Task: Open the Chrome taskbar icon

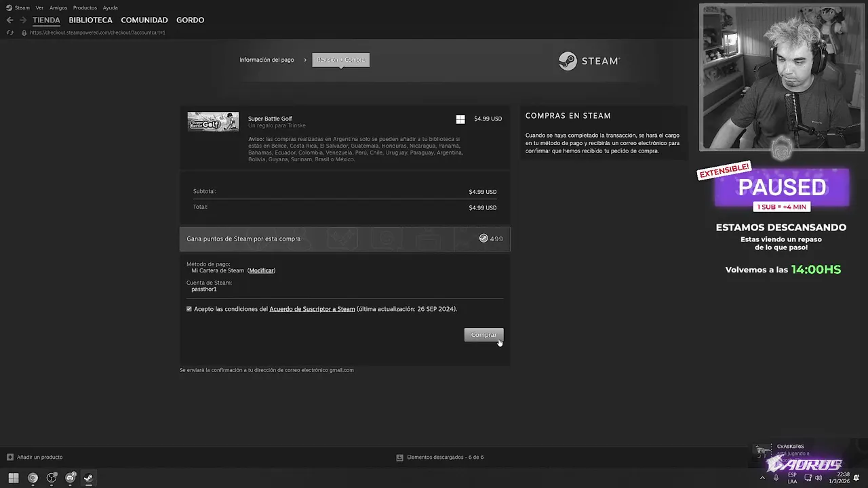Action: (33, 478)
